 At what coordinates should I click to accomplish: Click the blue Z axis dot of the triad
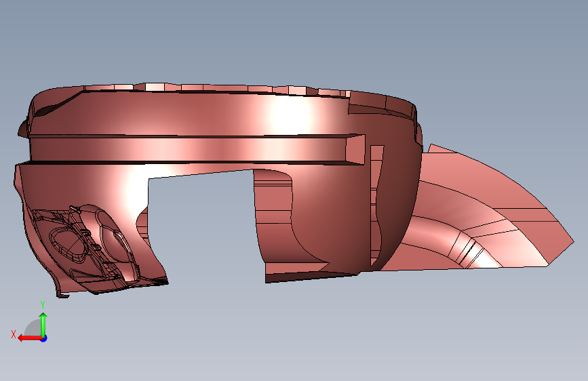pos(44,338)
